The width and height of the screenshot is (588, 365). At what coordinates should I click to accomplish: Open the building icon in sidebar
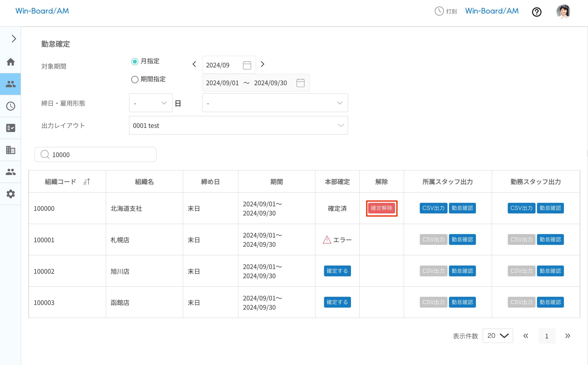tap(11, 150)
